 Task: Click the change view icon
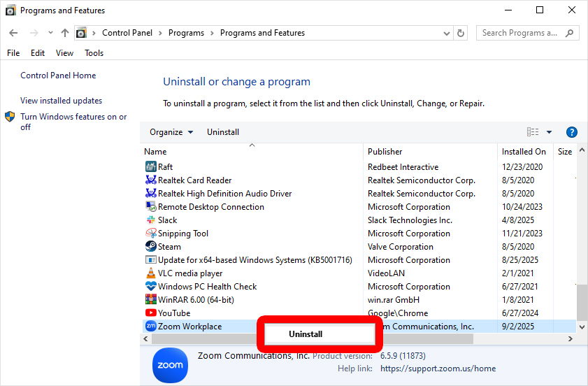[533, 132]
